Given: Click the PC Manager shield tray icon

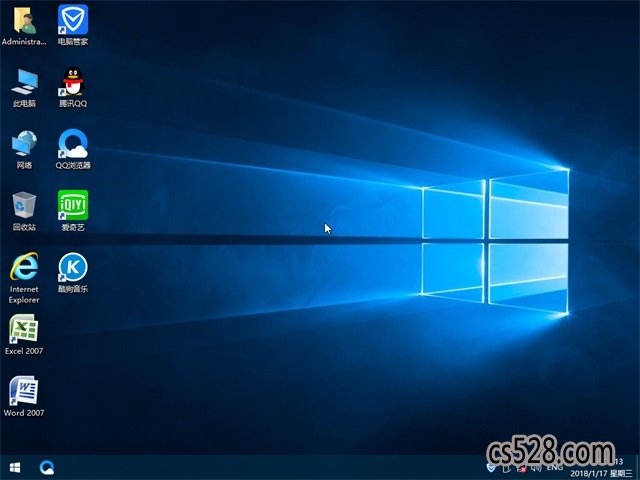Looking at the screenshot, I should pyautogui.click(x=491, y=467).
